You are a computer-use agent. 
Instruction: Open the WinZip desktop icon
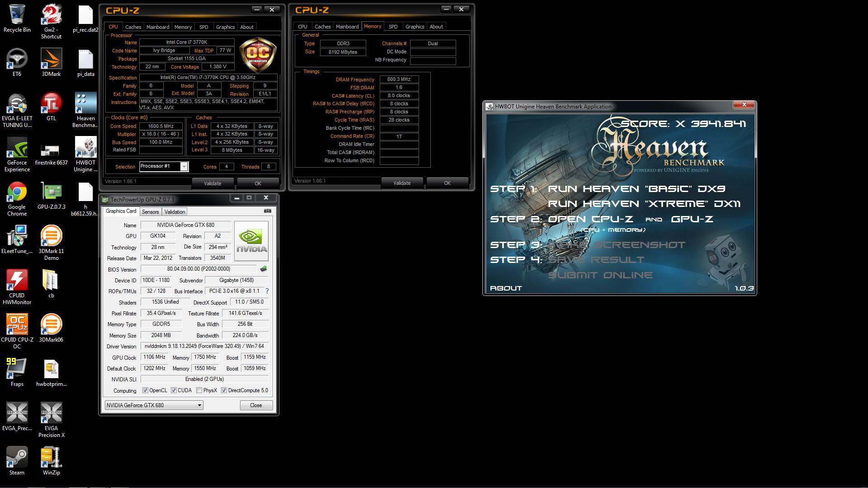51,461
